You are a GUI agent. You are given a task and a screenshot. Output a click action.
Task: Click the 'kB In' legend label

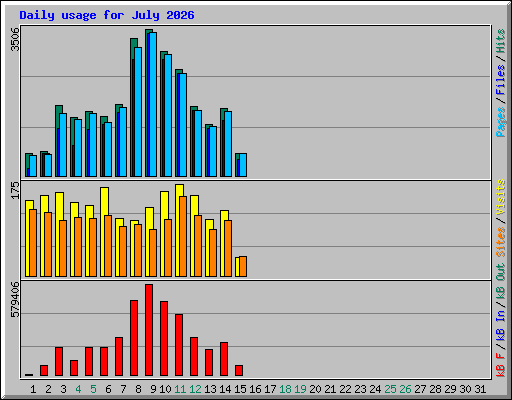(500, 325)
